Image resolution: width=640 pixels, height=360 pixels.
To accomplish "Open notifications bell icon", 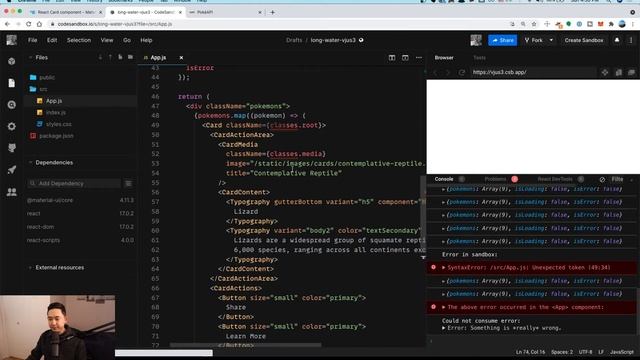I will pyautogui.click(x=617, y=40).
